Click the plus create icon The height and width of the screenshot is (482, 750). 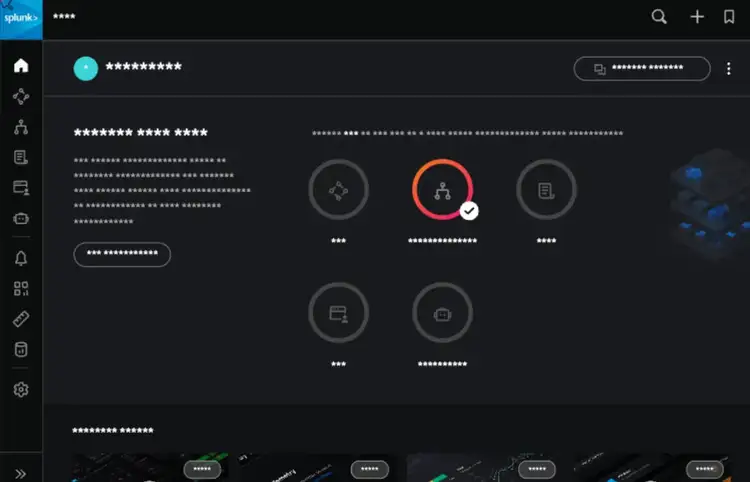(x=697, y=17)
